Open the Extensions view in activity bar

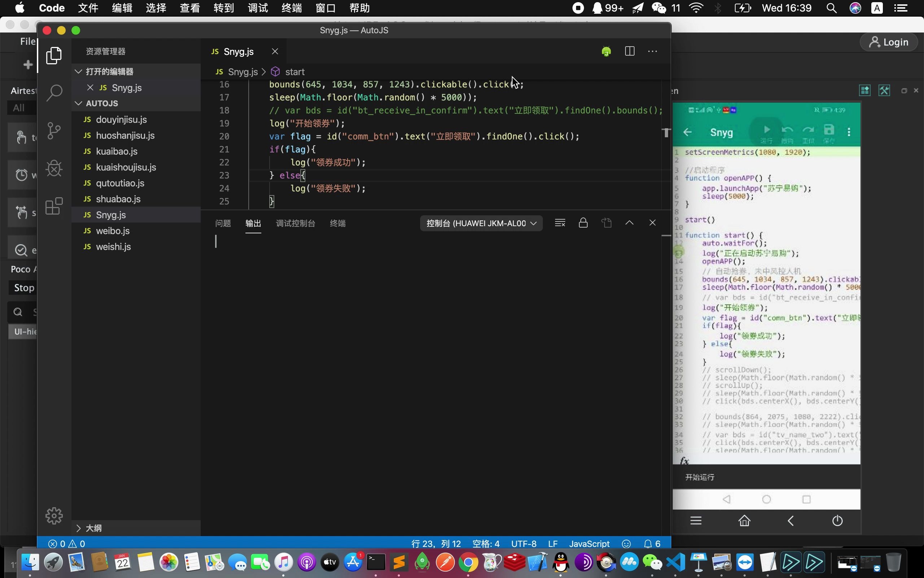pyautogui.click(x=54, y=206)
